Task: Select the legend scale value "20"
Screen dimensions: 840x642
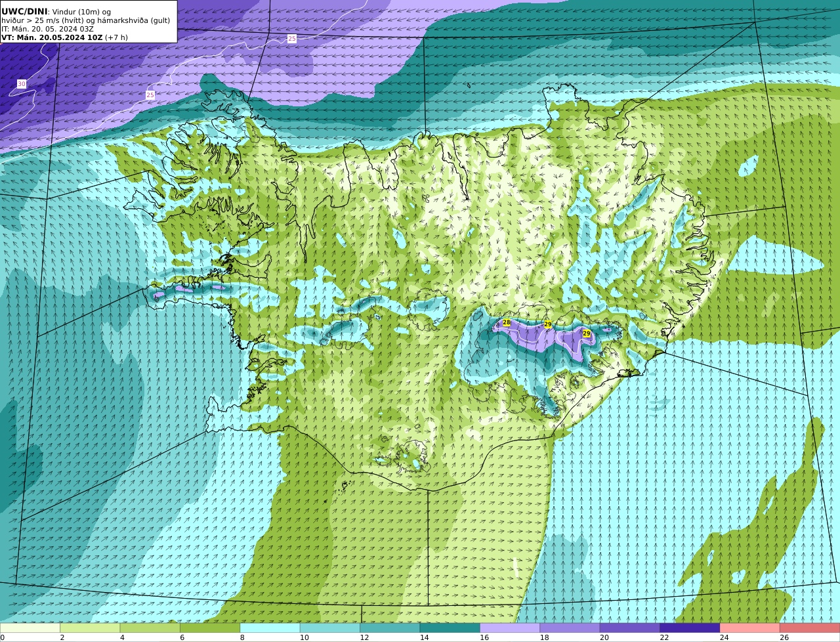Action: (604, 637)
